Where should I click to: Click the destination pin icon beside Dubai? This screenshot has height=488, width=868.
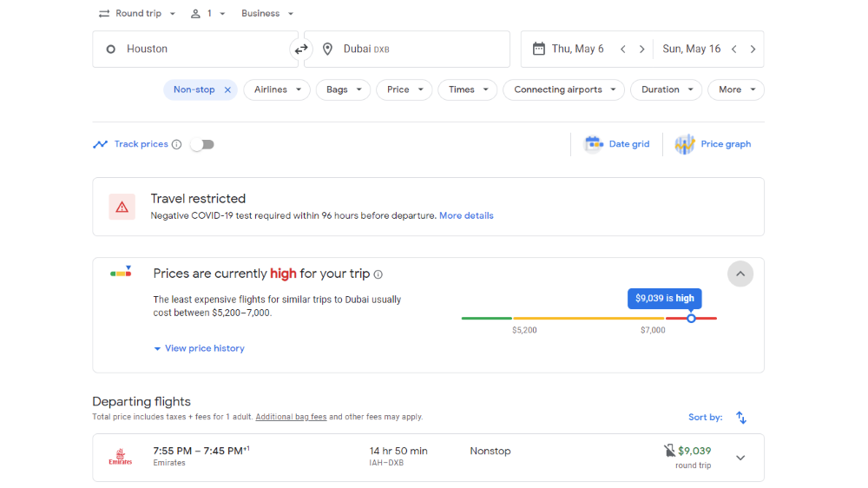(x=328, y=49)
